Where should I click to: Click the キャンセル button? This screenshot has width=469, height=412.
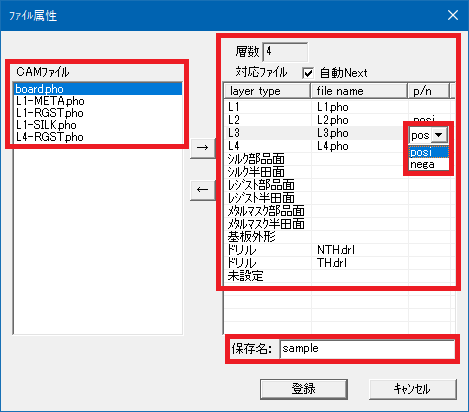click(x=412, y=389)
